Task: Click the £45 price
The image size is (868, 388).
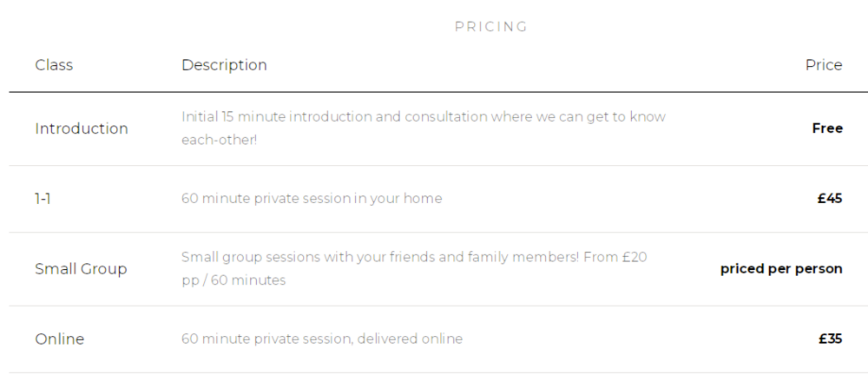Action: [830, 199]
